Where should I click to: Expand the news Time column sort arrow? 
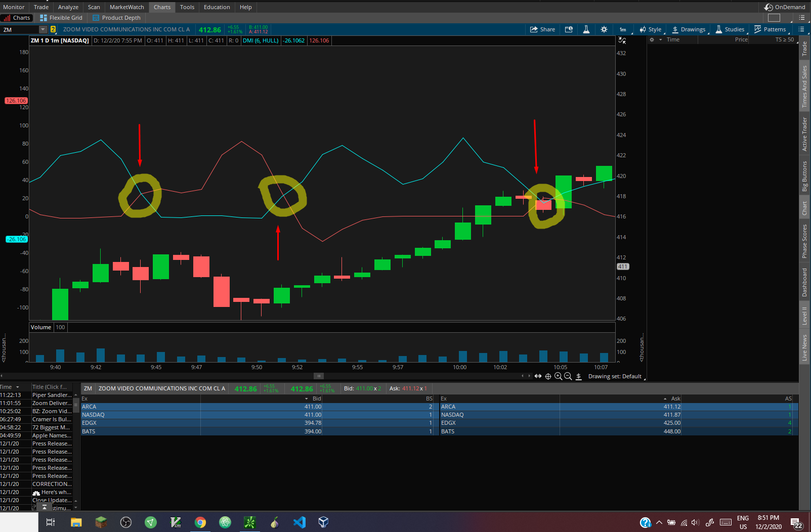point(17,387)
